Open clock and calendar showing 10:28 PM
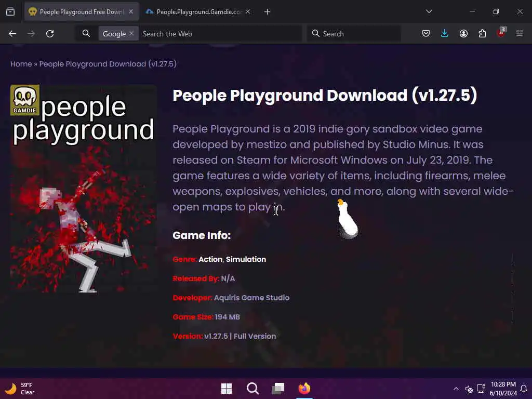The image size is (532, 399). (x=503, y=389)
